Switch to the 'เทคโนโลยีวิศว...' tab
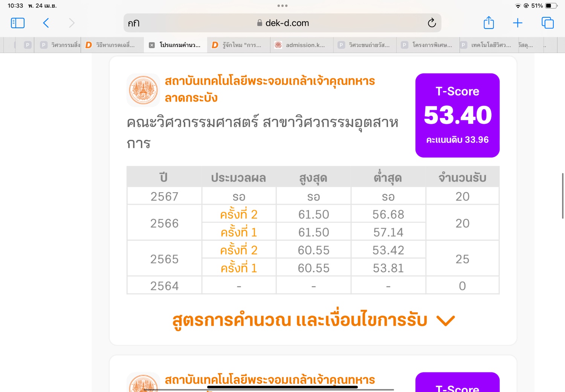The width and height of the screenshot is (565, 392). (489, 45)
